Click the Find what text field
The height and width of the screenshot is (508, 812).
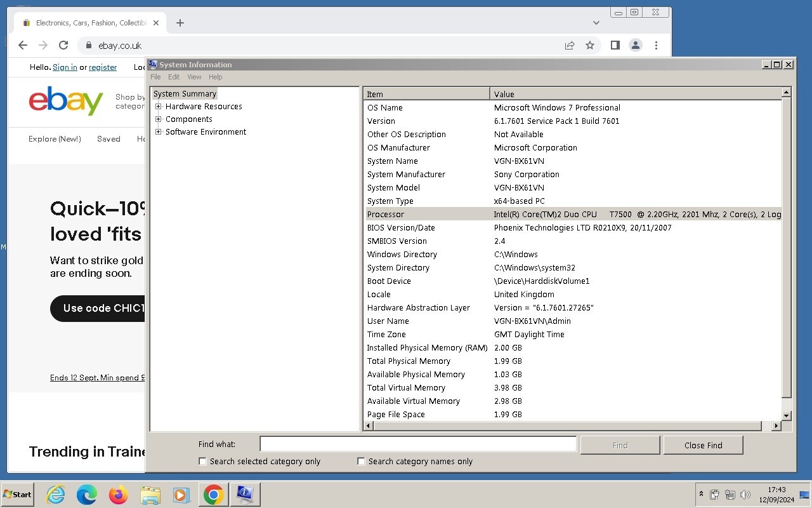[417, 444]
